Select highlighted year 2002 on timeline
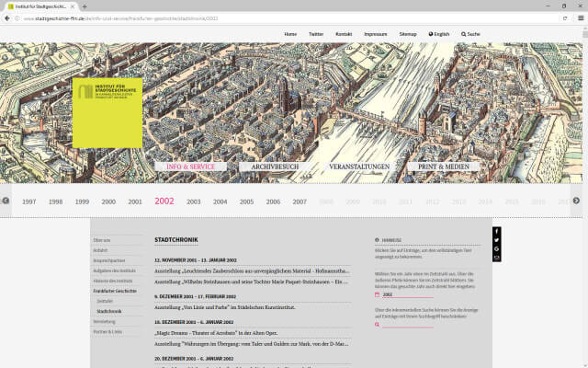This screenshot has width=588, height=368. [x=164, y=201]
